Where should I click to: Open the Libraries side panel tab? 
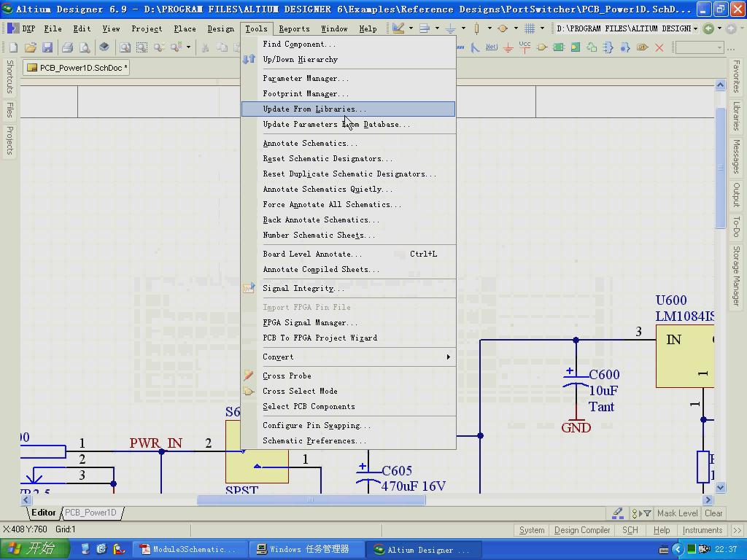[737, 116]
